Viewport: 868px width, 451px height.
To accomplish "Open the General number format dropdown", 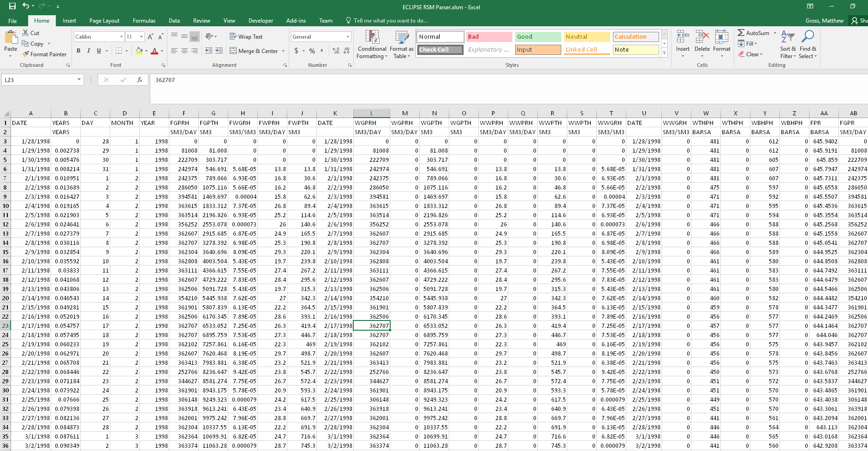I will [x=348, y=37].
